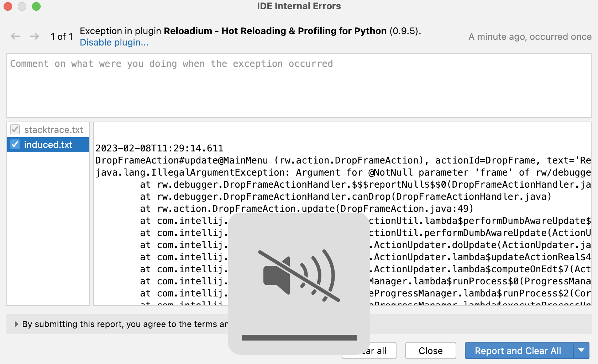Click the '1 of 1' error counter

pos(62,36)
